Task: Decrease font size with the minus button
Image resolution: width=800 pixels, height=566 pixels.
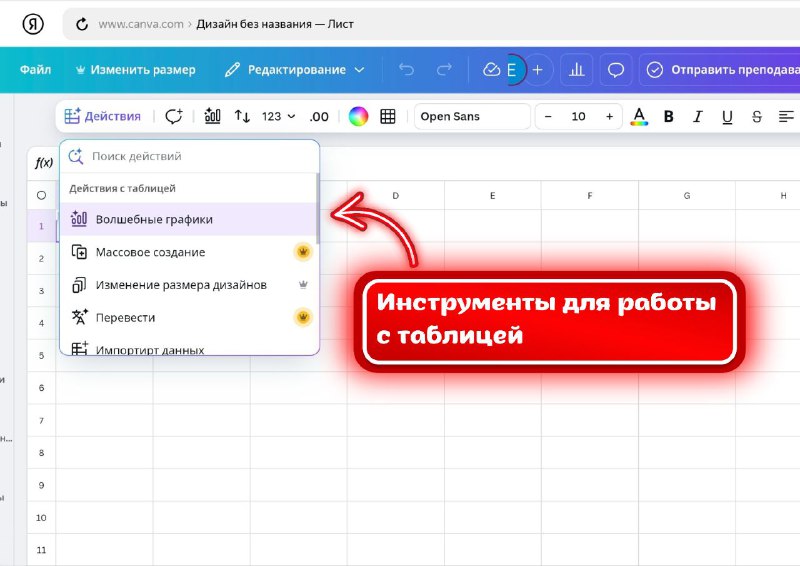Action: coord(548,116)
